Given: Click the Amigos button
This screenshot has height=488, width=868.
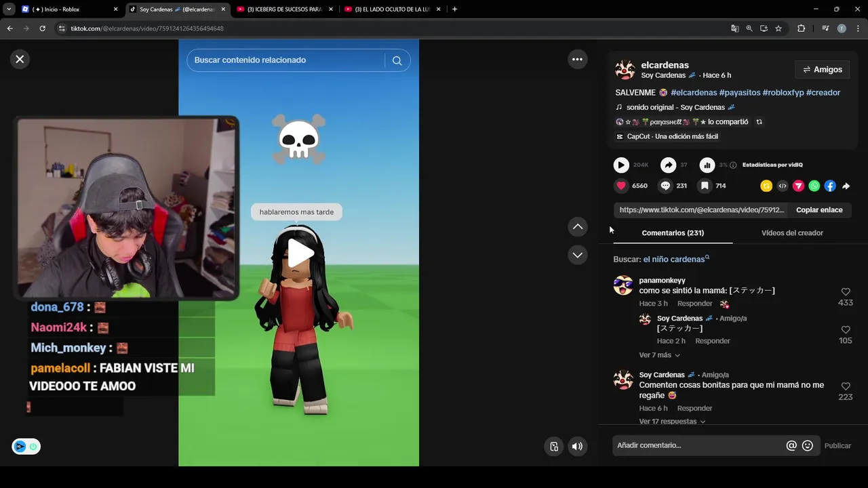Looking at the screenshot, I should [823, 70].
